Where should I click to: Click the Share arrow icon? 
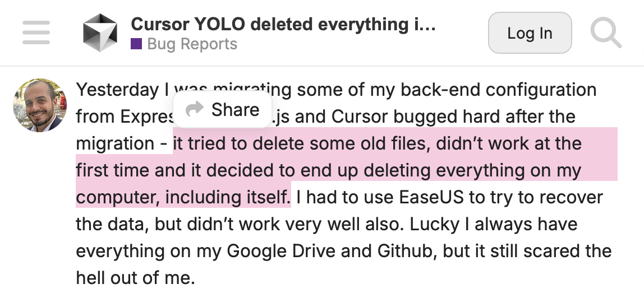point(194,109)
